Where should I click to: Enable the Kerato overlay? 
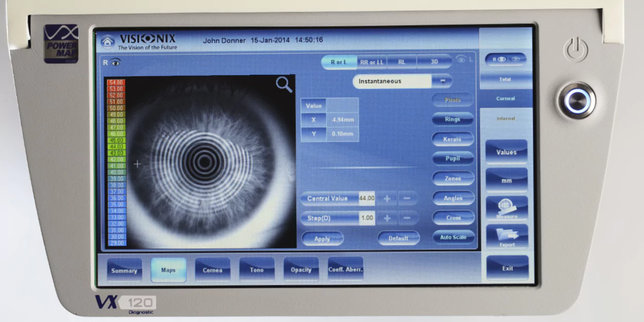click(x=452, y=139)
